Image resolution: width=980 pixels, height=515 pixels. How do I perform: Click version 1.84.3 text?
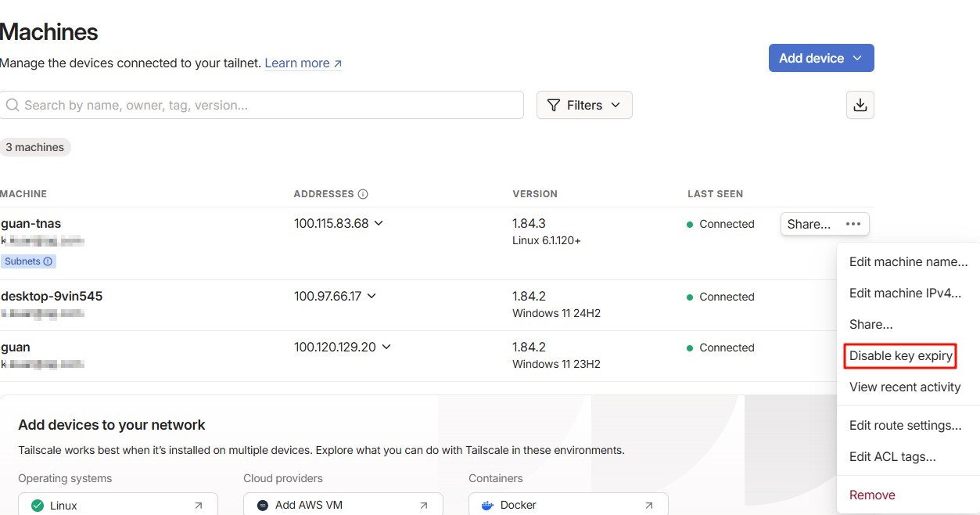[x=529, y=223]
